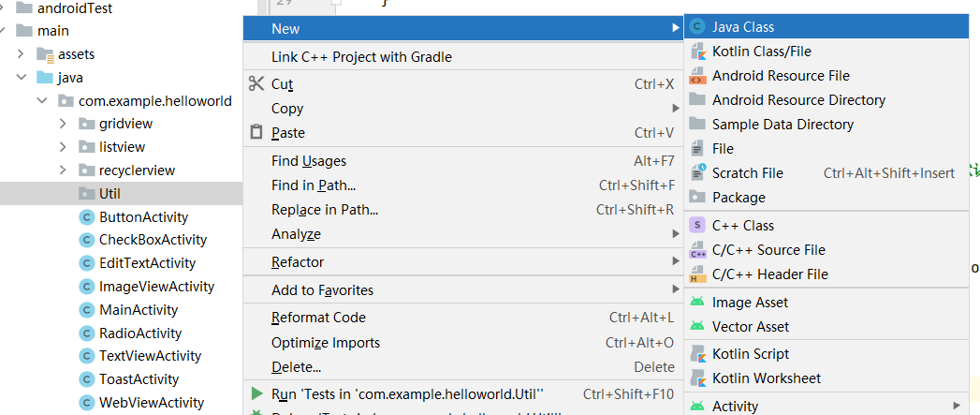This screenshot has width=980, height=415.
Task: Choose Kotlin Class/File option
Action: [761, 52]
